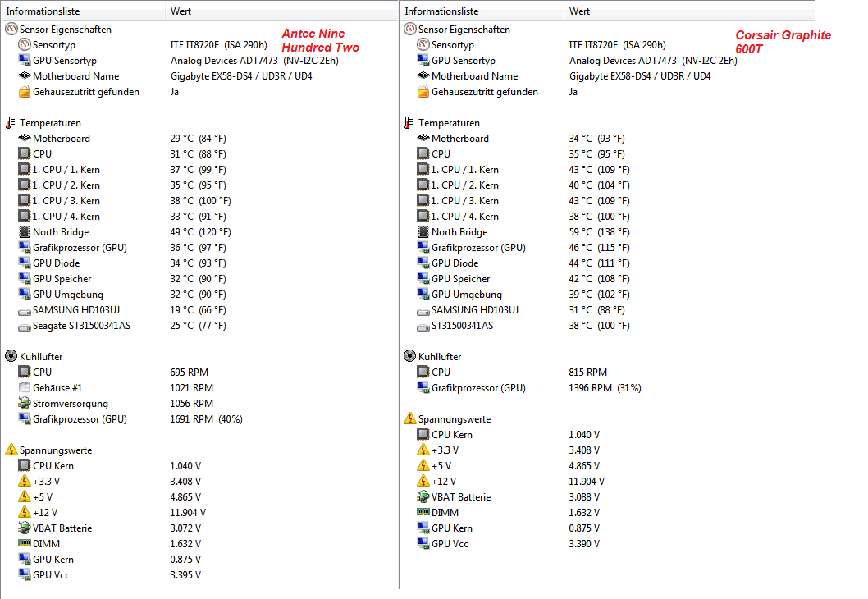Click the North Bridge chip icon in Corsair panel
868x599 pixels.
point(423,232)
